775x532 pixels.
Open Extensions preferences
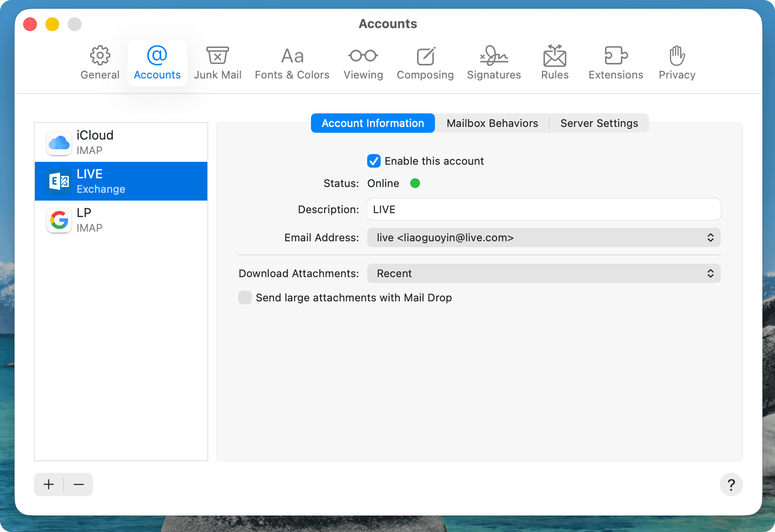click(x=616, y=63)
